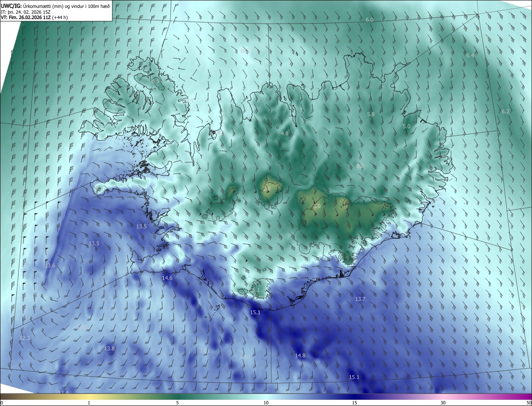This screenshot has height=406, width=532.
Task: Click the 14.6 map value label
Action: pyautogui.click(x=167, y=278)
